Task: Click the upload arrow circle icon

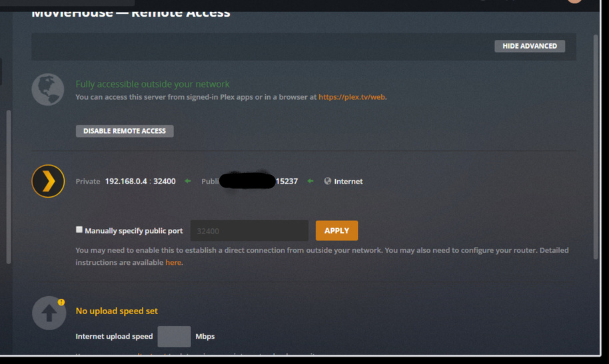Action: pos(49,313)
